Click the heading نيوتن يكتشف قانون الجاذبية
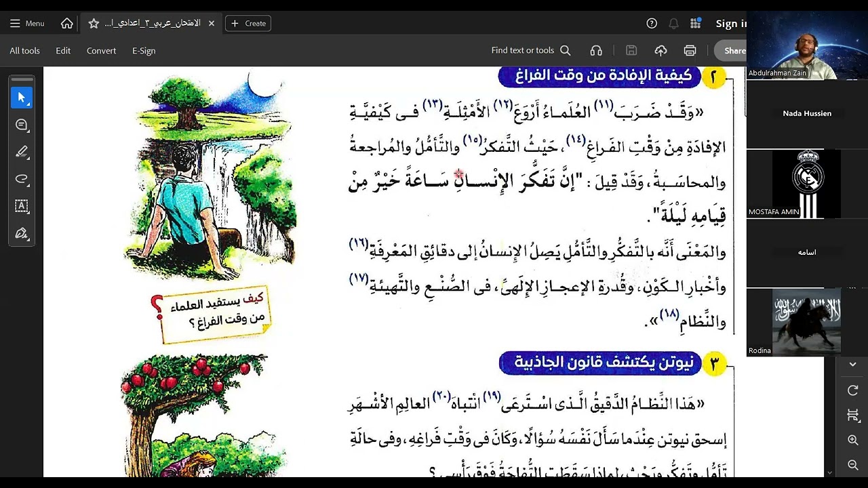 (601, 363)
